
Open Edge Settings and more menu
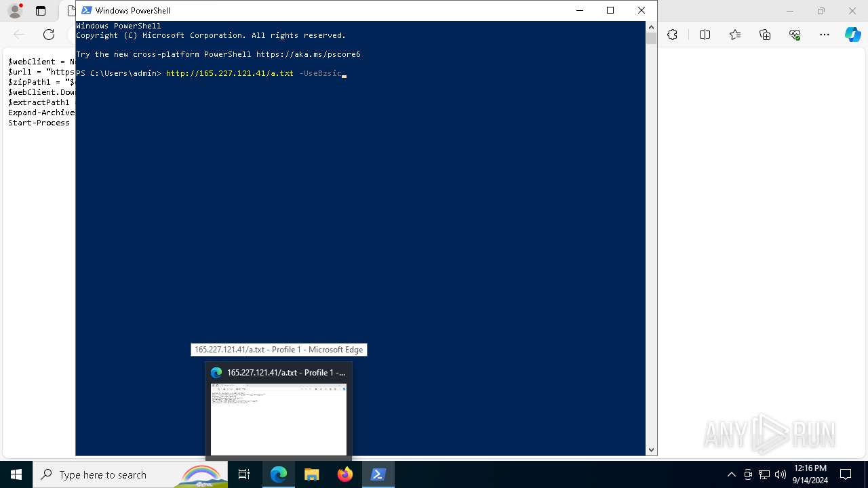pyautogui.click(x=825, y=35)
